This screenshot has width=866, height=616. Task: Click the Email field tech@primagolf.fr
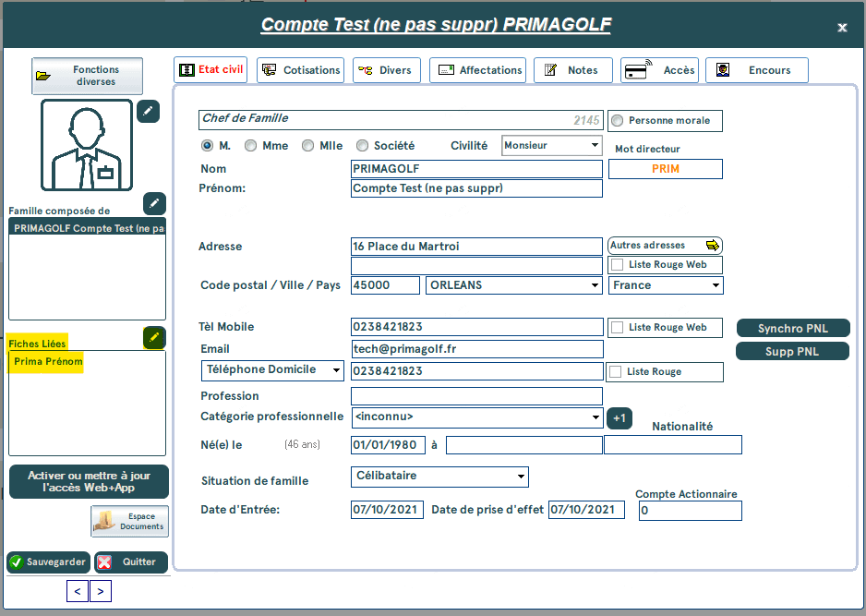click(477, 348)
